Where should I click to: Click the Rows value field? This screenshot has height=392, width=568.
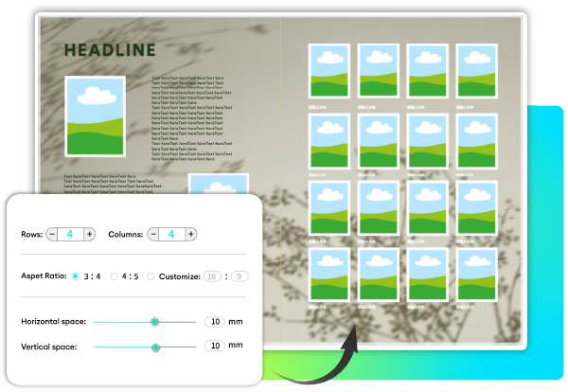(x=70, y=234)
